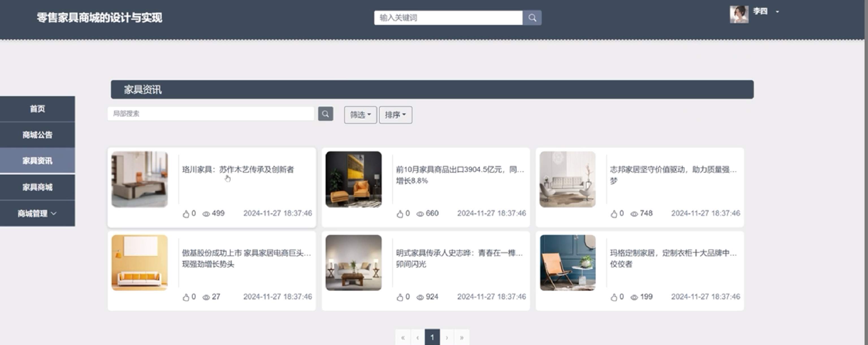Click page 1 pagination button
This screenshot has height=345, width=868.
[432, 337]
